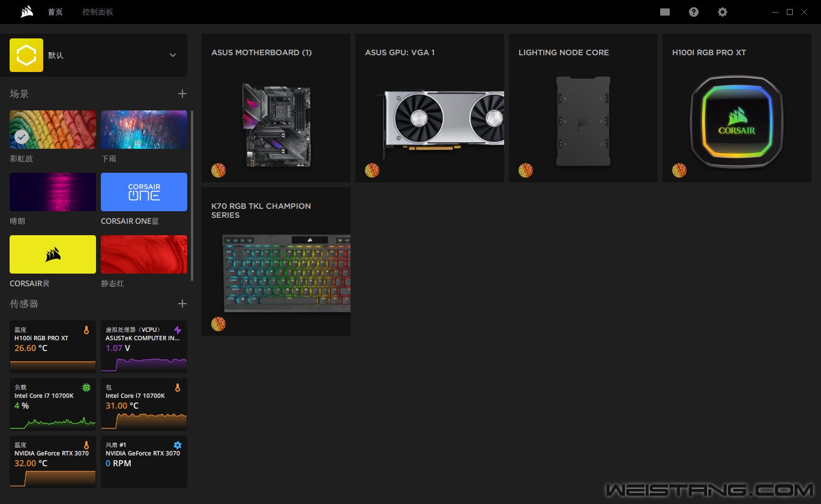Switch to the 控制面板 tab
Image resolution: width=821 pixels, height=504 pixels.
(98, 12)
